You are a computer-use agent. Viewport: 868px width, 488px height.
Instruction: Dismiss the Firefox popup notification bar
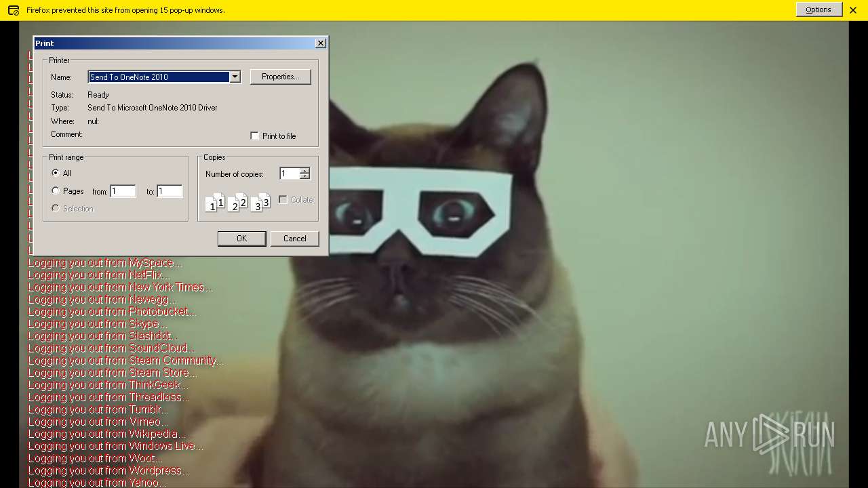pyautogui.click(x=853, y=10)
